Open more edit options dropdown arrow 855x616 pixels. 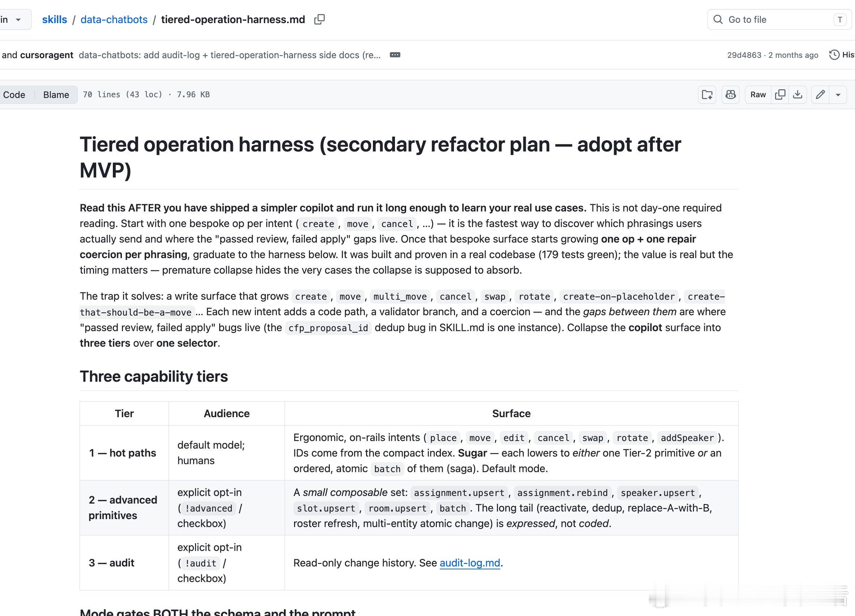coord(838,95)
